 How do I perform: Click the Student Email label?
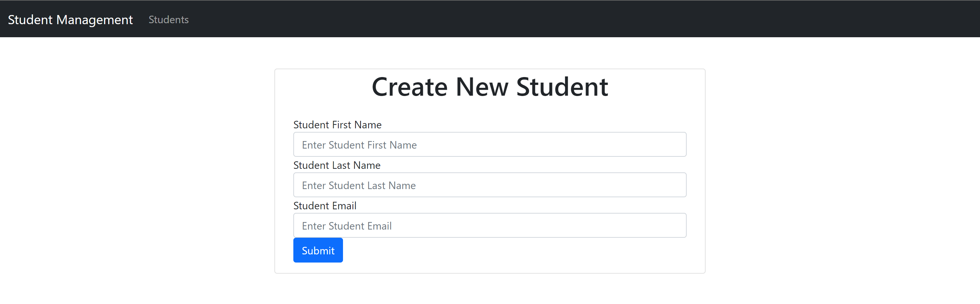tap(324, 205)
